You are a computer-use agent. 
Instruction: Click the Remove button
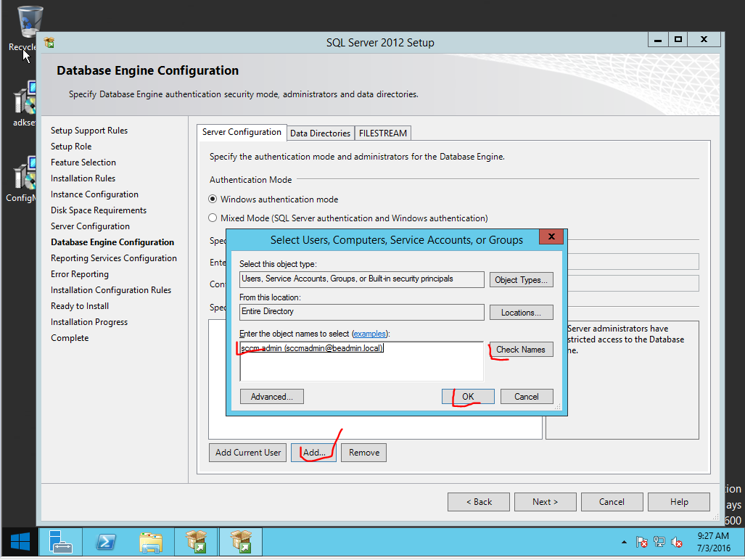[364, 453]
